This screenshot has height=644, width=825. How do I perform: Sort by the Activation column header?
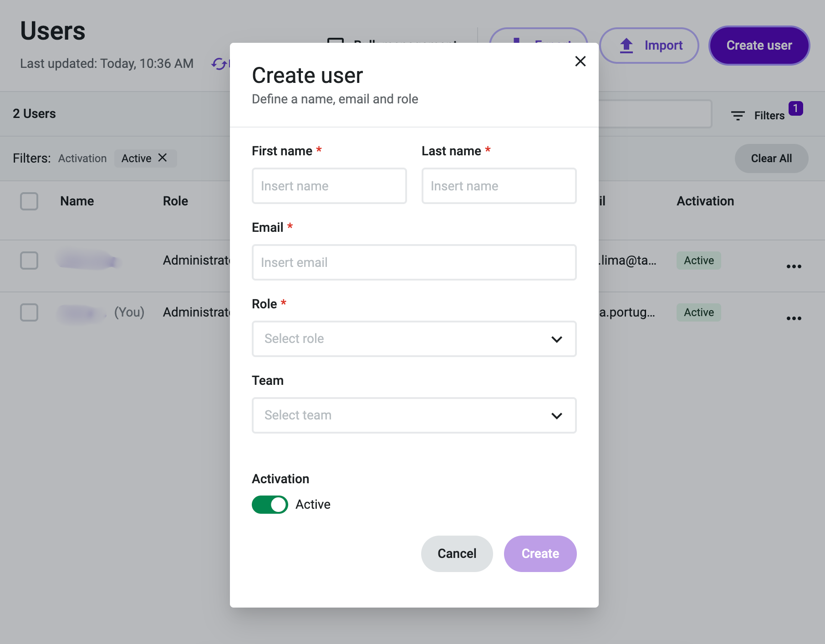pyautogui.click(x=705, y=201)
